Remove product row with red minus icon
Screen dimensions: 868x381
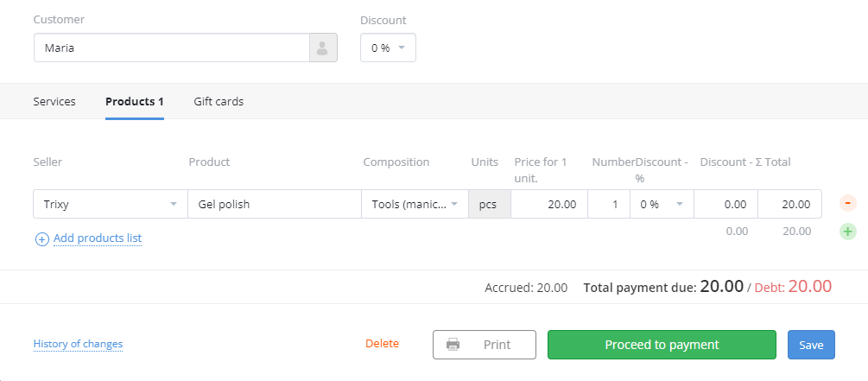click(x=847, y=203)
